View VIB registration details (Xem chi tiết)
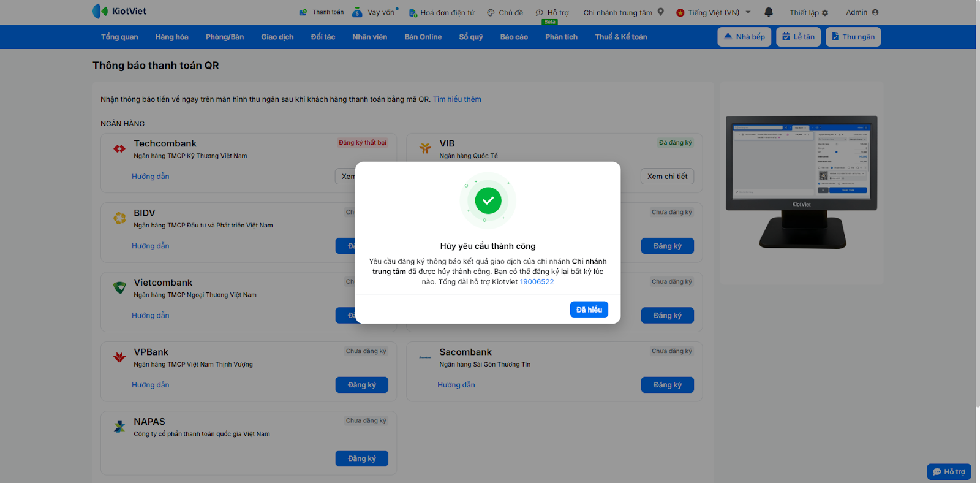980x483 pixels. click(x=668, y=177)
